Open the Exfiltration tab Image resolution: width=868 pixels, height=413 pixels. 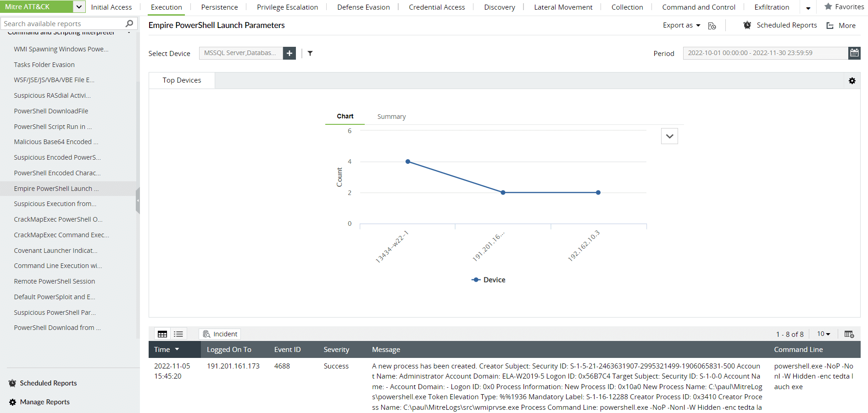click(772, 7)
